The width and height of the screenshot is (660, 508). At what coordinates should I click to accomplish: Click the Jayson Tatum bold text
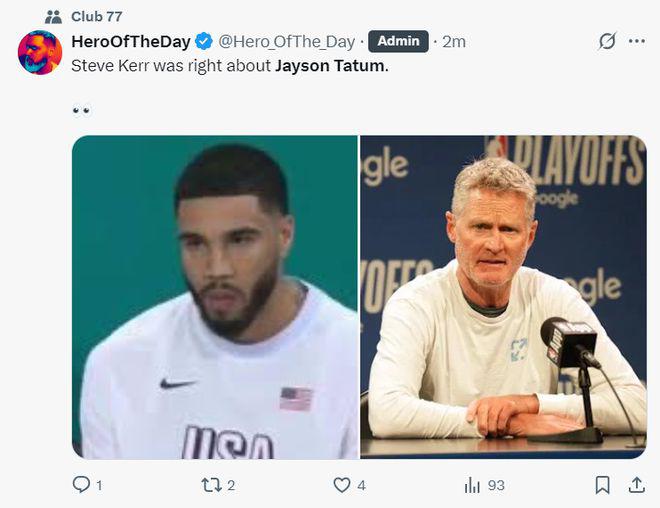point(330,66)
